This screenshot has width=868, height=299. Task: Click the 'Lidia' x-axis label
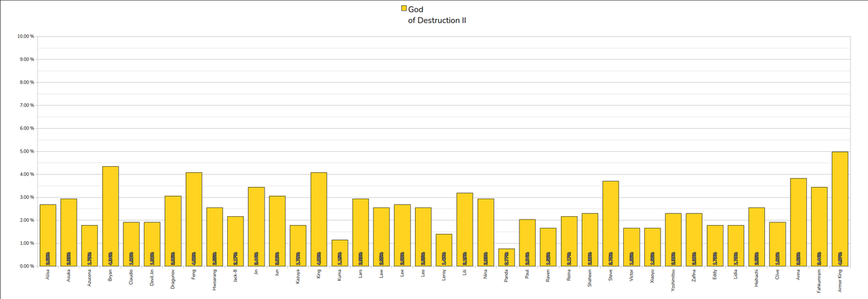click(x=736, y=275)
